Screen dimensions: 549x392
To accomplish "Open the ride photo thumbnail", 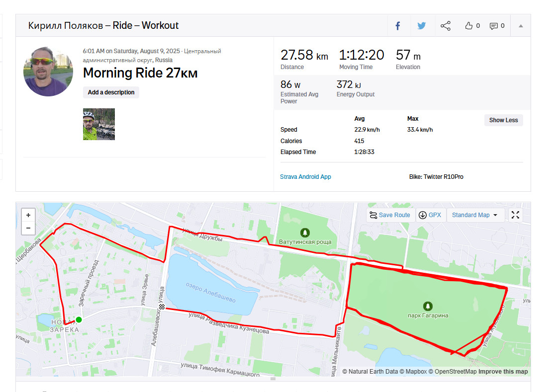I will [99, 124].
